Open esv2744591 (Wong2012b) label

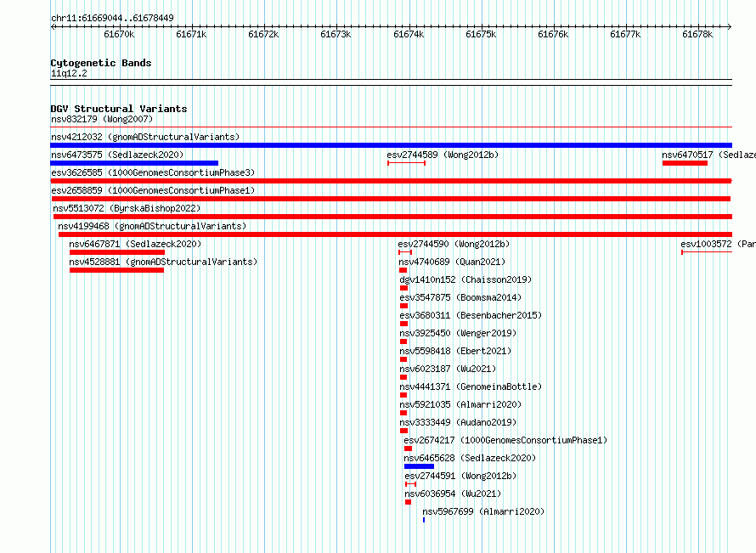pos(460,476)
